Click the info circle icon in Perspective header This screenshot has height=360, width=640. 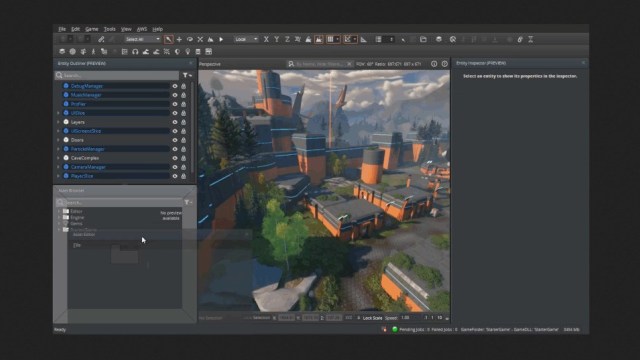click(434, 64)
